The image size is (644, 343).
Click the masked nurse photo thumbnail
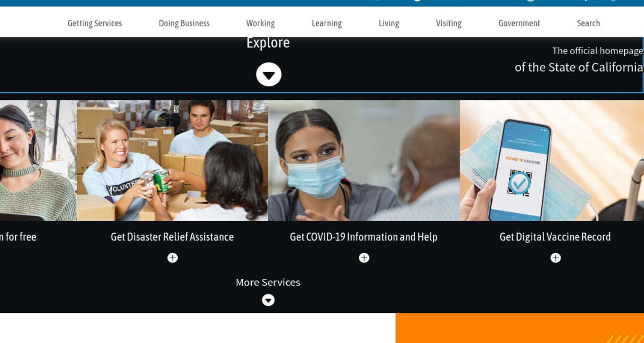[x=364, y=160]
